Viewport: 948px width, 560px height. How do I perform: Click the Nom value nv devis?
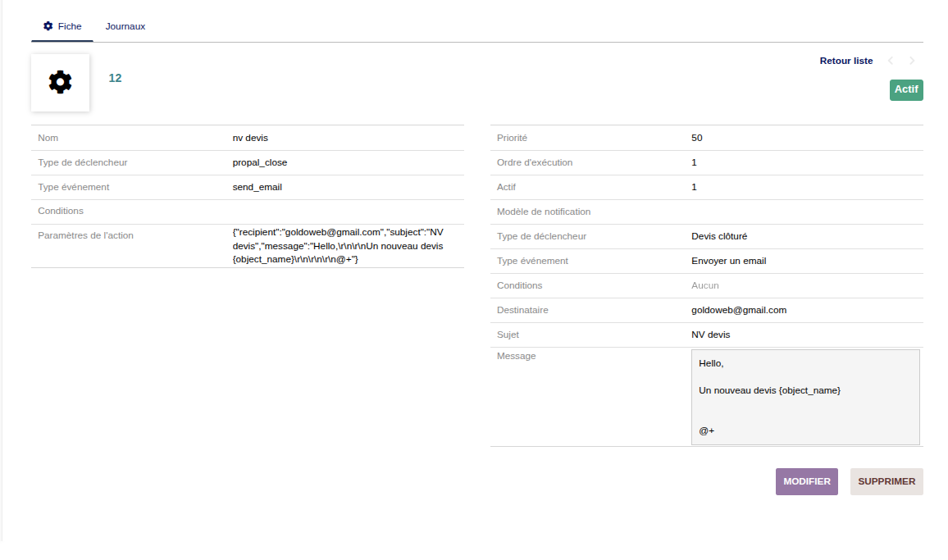coord(250,138)
